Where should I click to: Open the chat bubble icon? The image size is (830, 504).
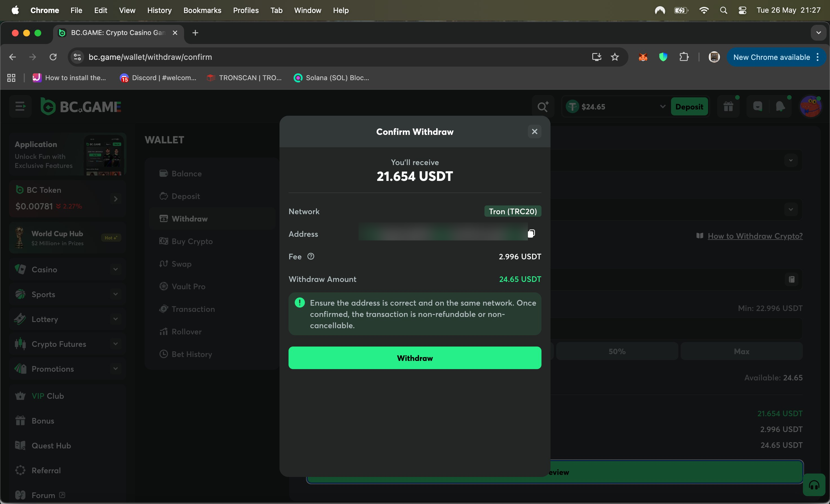point(757,107)
